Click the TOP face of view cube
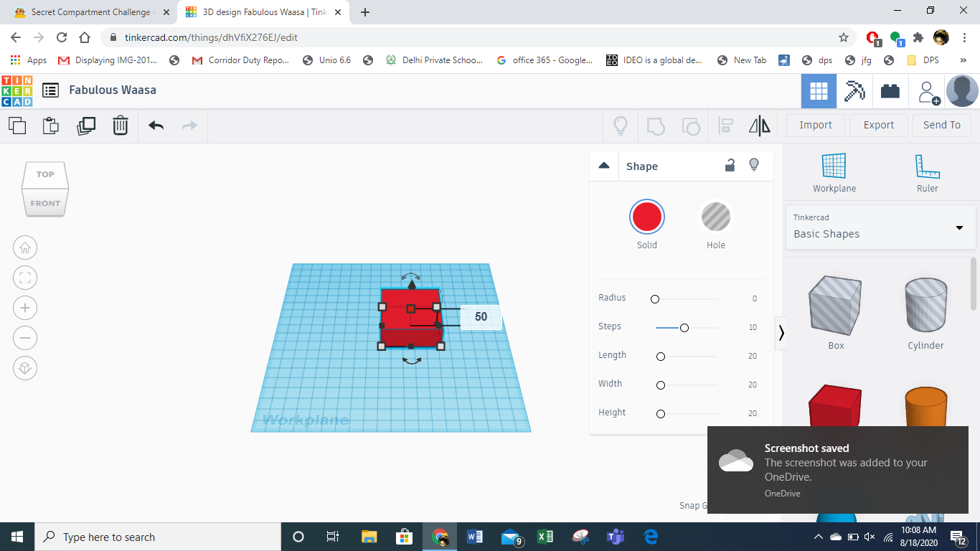980x551 pixels. 45,174
